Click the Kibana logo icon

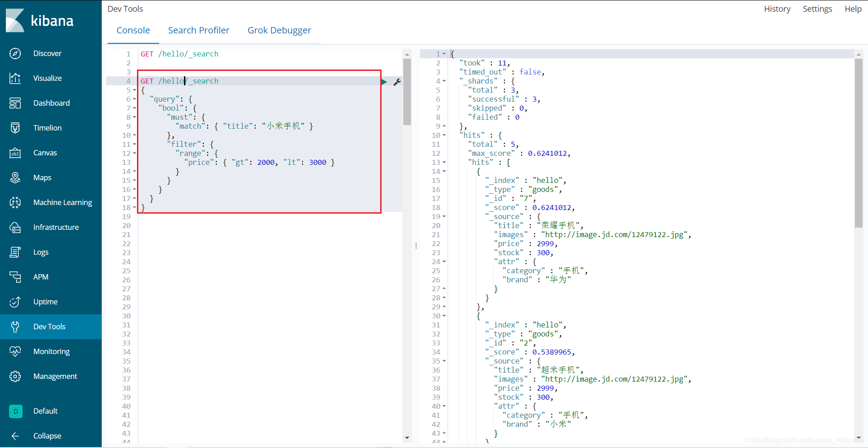tap(15, 20)
